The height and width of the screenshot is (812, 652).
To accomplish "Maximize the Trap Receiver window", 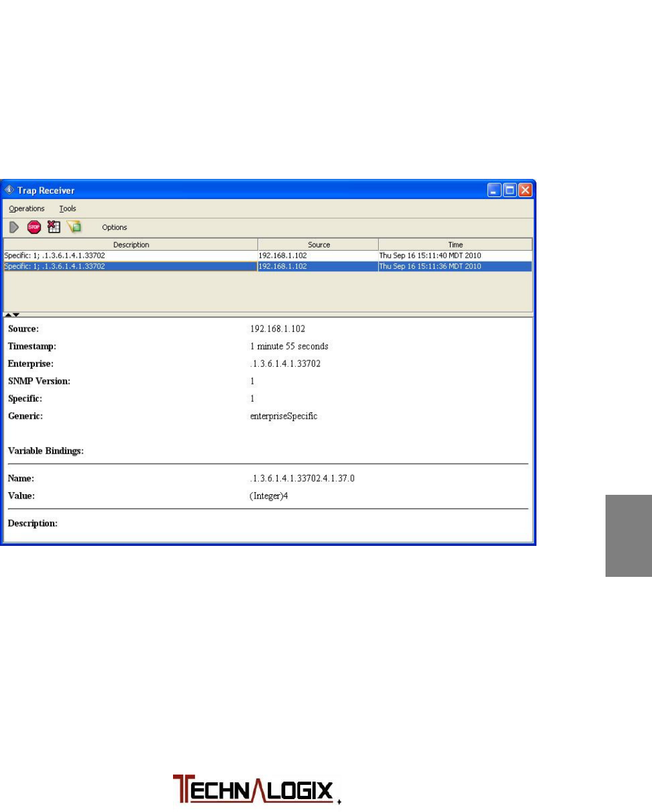I will (x=510, y=190).
